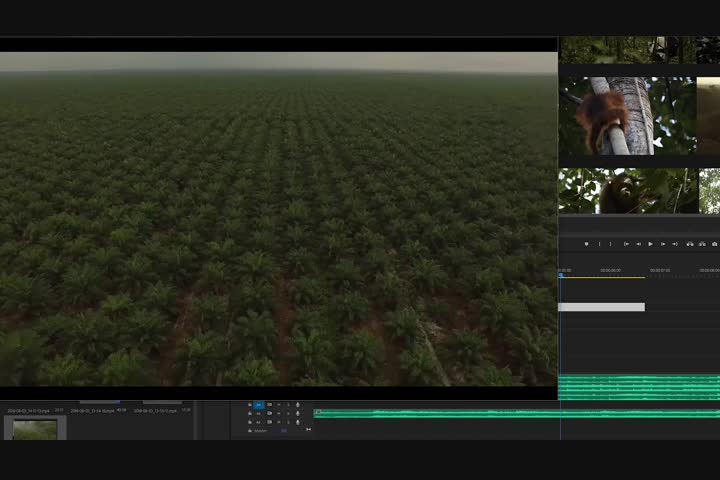
Task: Select the green audio clip in lower timeline
Action: [517, 414]
